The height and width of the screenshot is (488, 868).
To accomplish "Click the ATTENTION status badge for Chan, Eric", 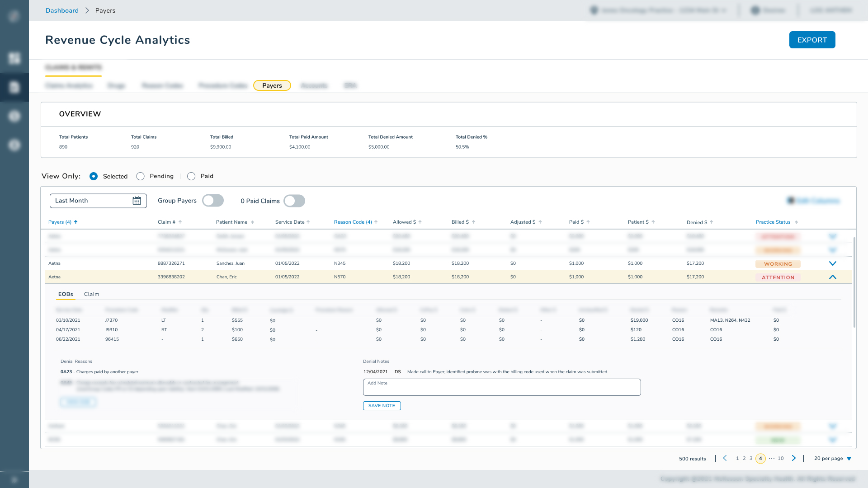I will [778, 277].
